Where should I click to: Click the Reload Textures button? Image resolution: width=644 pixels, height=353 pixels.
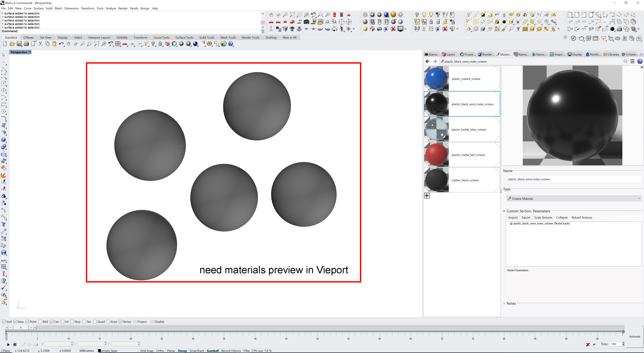pyautogui.click(x=581, y=218)
